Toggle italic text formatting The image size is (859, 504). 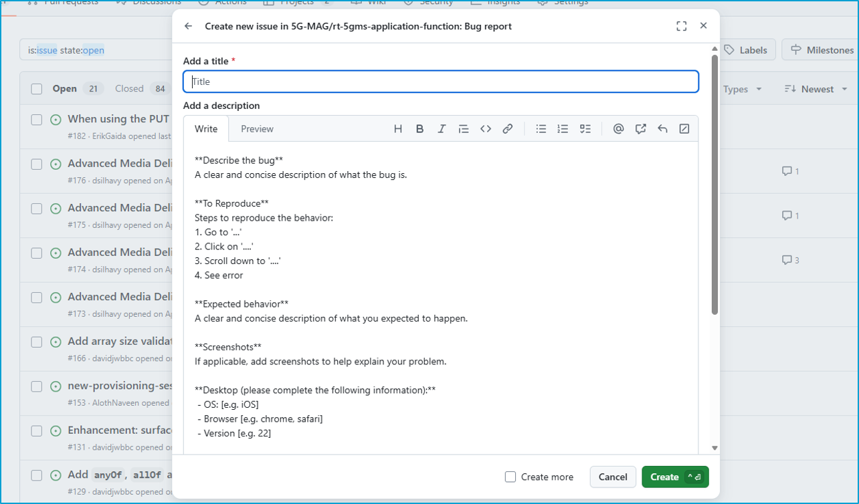click(x=442, y=129)
